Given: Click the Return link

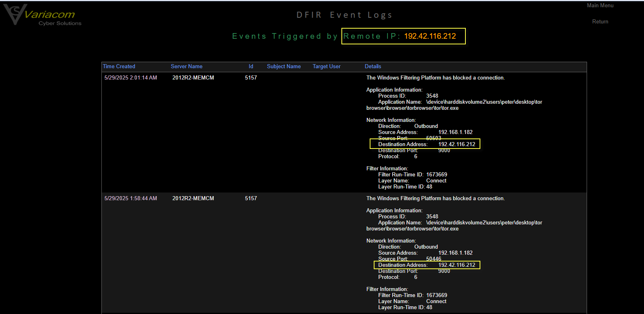Looking at the screenshot, I should (x=600, y=22).
